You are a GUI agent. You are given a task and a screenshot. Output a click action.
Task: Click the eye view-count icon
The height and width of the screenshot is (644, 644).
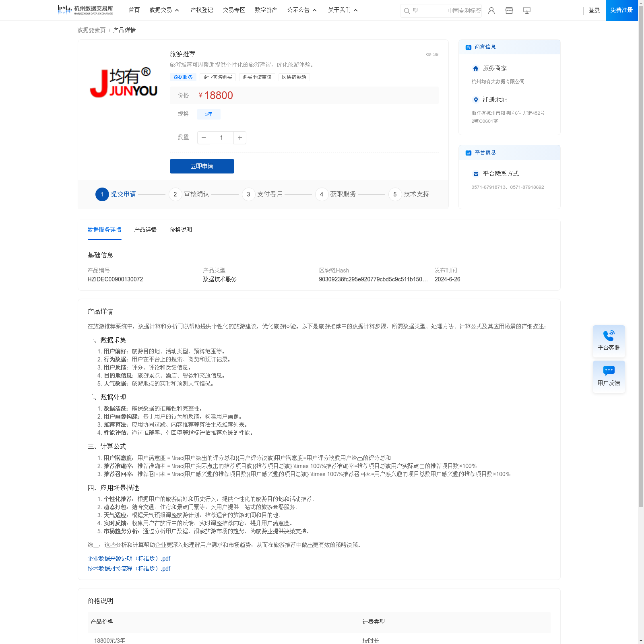428,54
